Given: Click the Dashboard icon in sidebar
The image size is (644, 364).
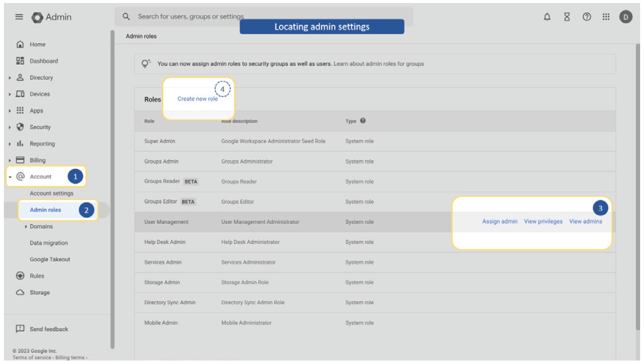Looking at the screenshot, I should [x=20, y=61].
